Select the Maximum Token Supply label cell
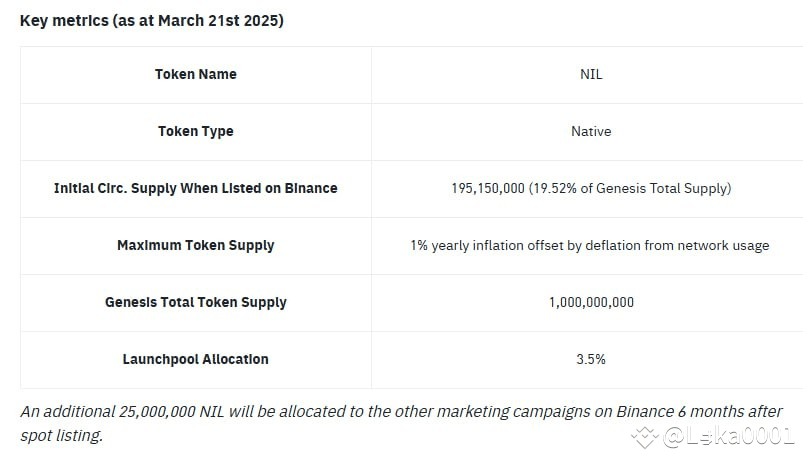Image resolution: width=803 pixels, height=458 pixels. [x=195, y=245]
